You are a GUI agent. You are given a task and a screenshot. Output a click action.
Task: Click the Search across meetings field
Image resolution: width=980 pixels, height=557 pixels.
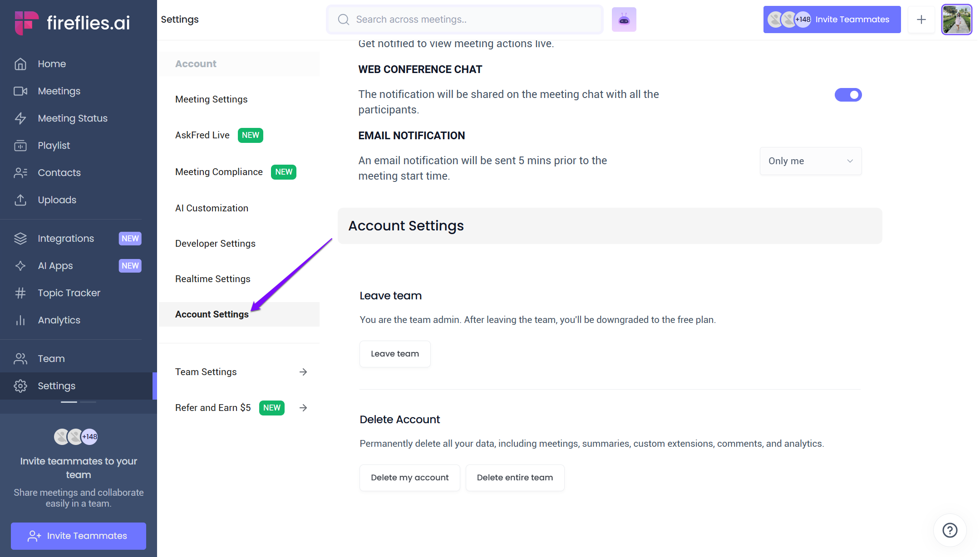pos(472,20)
